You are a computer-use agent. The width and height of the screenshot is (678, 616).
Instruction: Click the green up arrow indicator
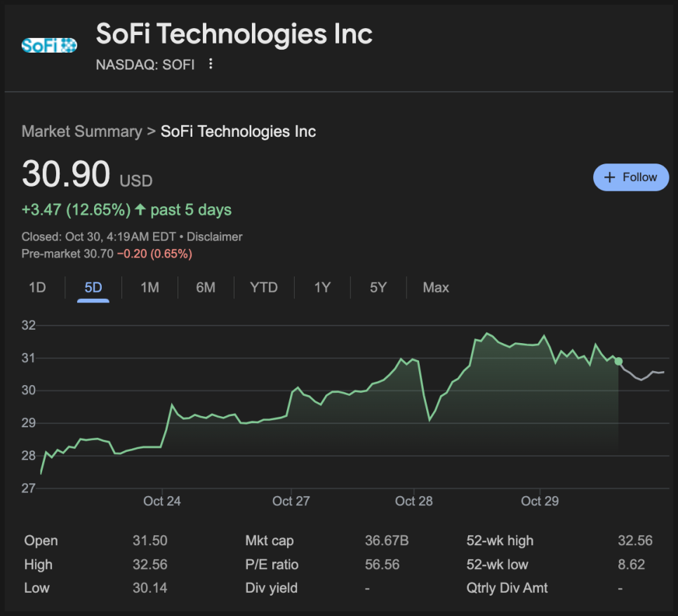(x=140, y=210)
